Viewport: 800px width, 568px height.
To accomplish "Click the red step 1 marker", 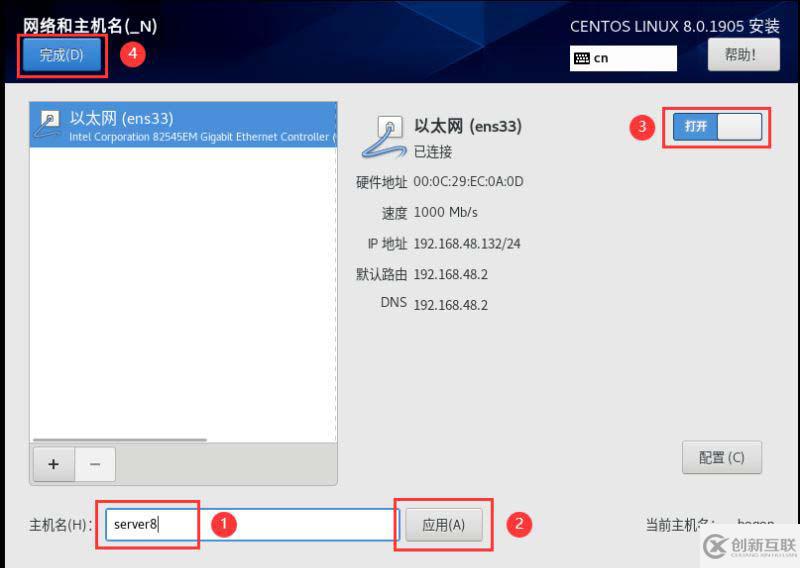I will tap(223, 524).
